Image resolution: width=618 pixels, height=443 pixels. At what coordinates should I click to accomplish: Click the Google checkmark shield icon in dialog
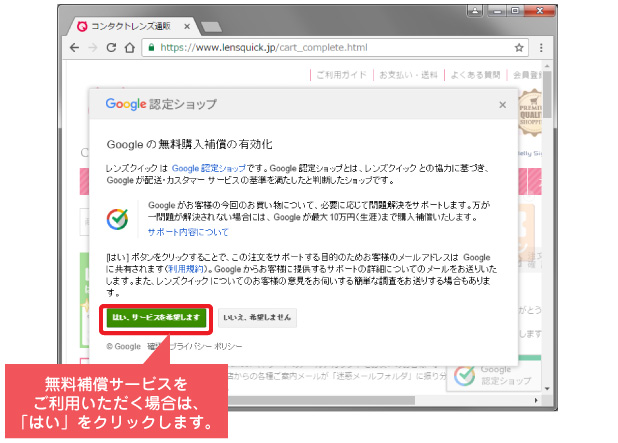pos(117,219)
